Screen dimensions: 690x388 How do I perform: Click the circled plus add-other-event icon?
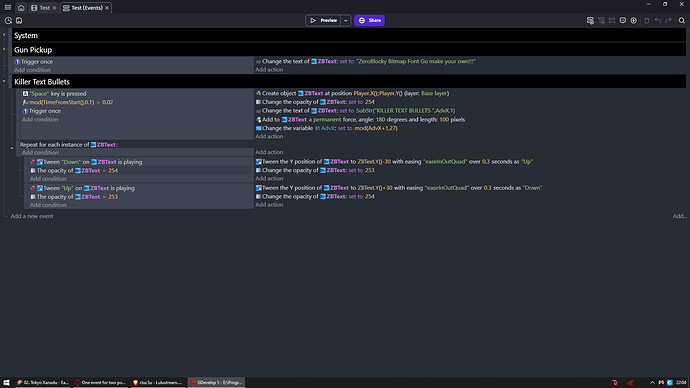click(x=634, y=21)
